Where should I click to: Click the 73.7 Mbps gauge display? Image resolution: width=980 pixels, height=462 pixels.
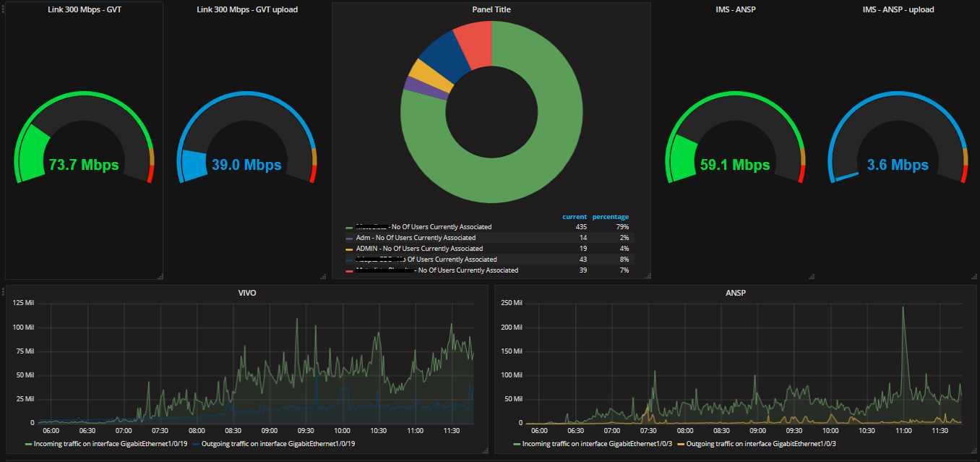(x=84, y=165)
